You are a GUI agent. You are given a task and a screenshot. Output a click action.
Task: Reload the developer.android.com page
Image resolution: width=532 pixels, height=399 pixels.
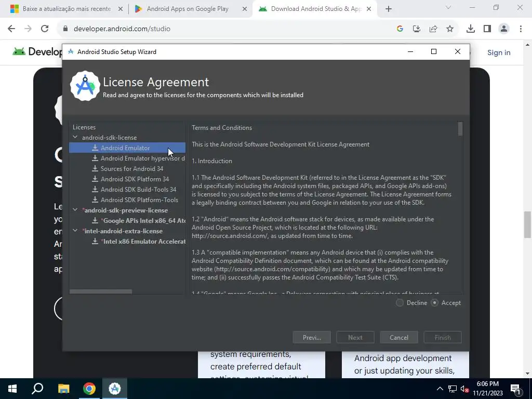tap(45, 29)
